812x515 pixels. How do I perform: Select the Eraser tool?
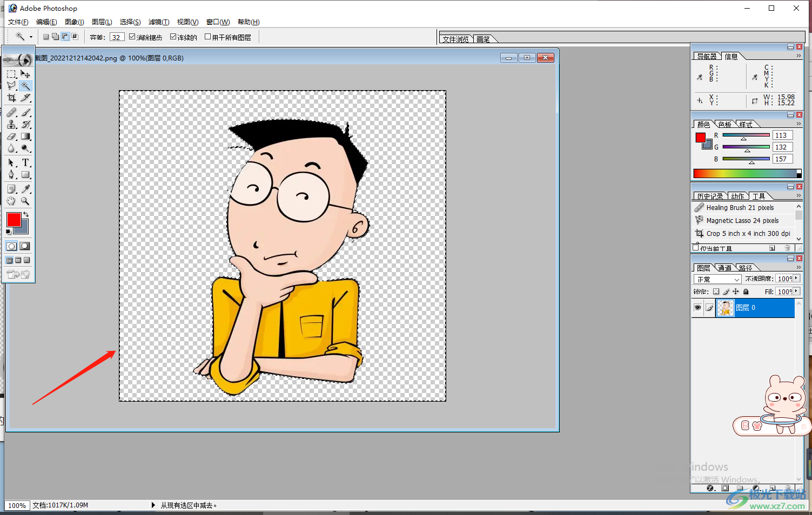click(x=11, y=136)
